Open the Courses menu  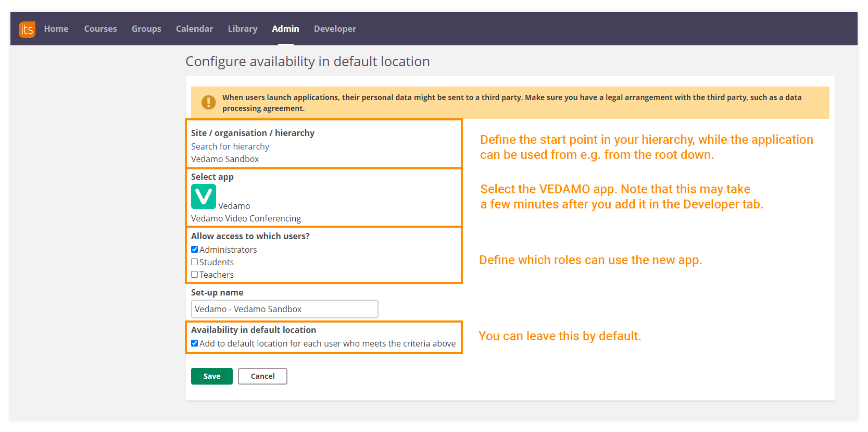(100, 29)
